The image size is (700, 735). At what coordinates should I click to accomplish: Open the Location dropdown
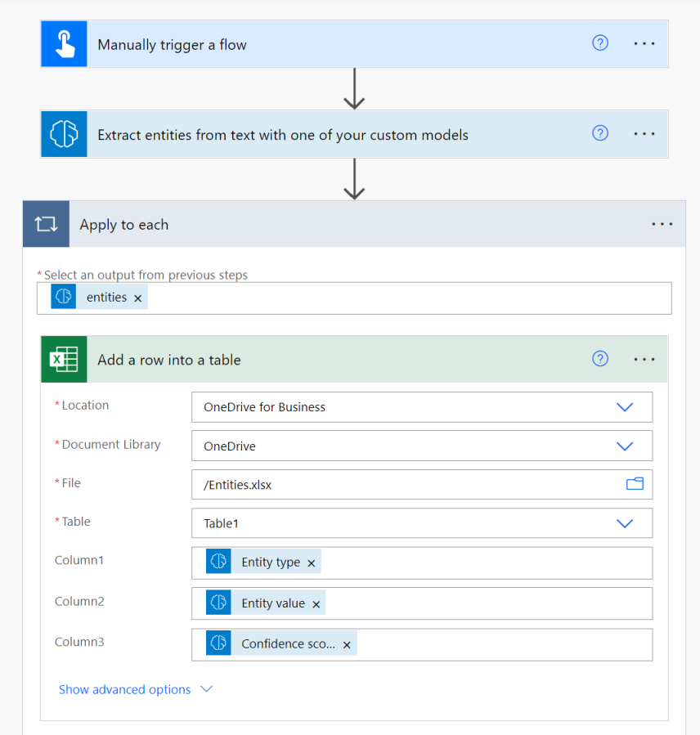[x=625, y=406]
